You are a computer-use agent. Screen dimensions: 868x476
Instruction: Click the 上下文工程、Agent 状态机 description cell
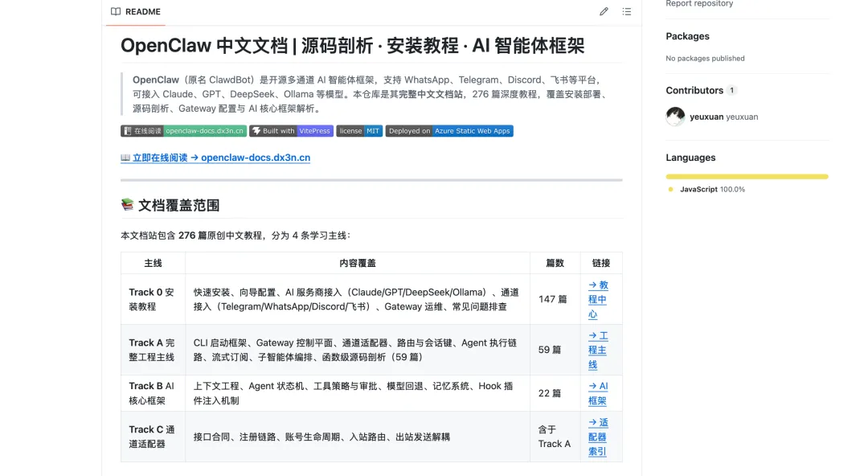[x=358, y=393]
